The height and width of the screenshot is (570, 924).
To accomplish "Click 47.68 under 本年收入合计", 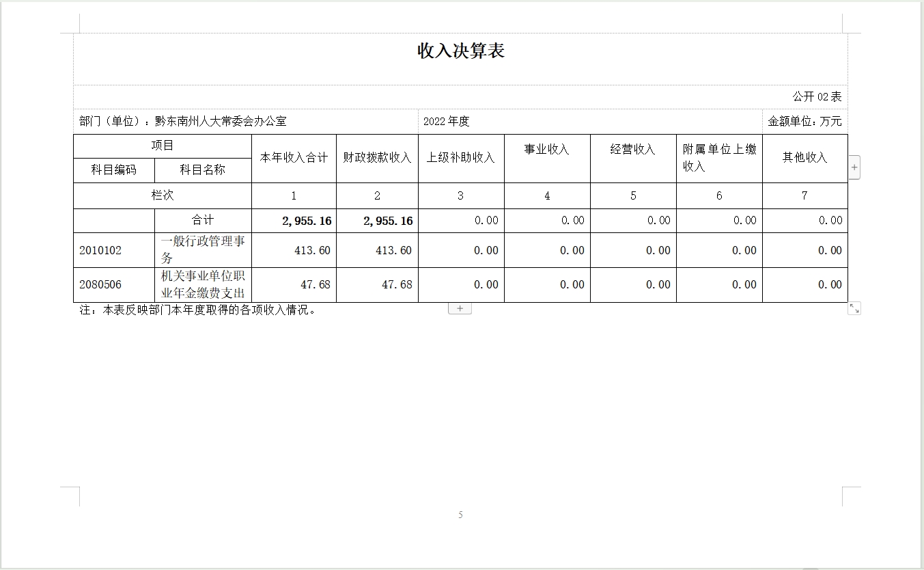I will [316, 284].
